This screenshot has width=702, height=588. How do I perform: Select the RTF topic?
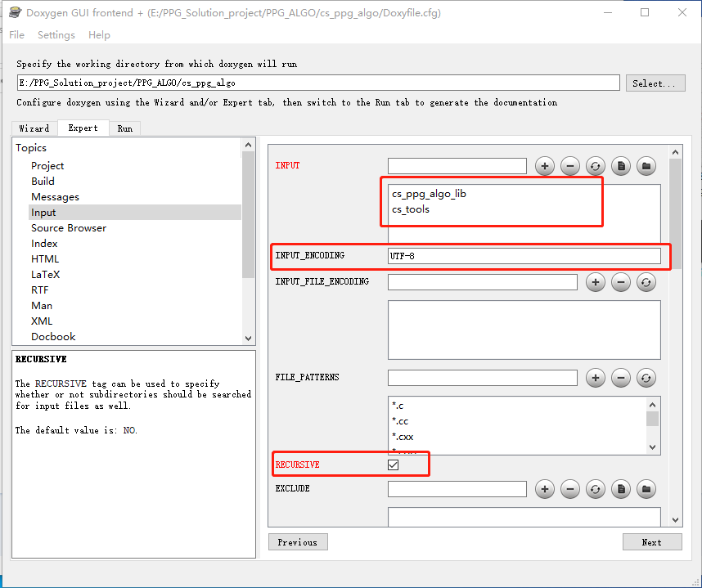40,290
